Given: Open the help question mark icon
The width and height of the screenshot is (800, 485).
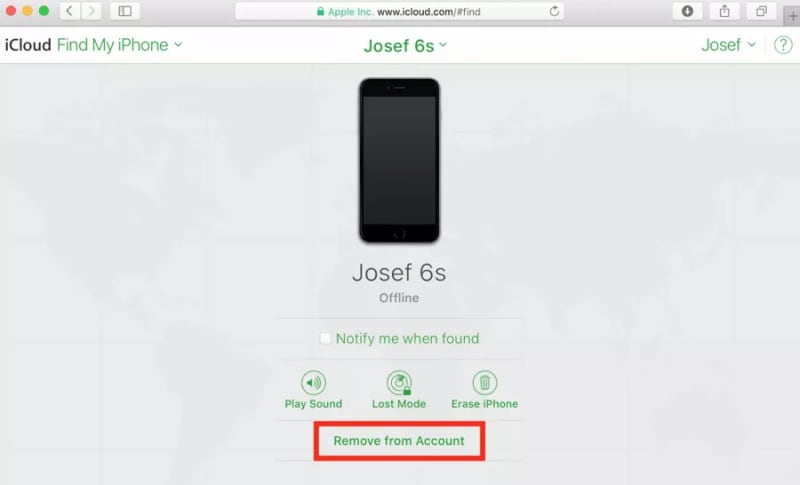Looking at the screenshot, I should 783,45.
